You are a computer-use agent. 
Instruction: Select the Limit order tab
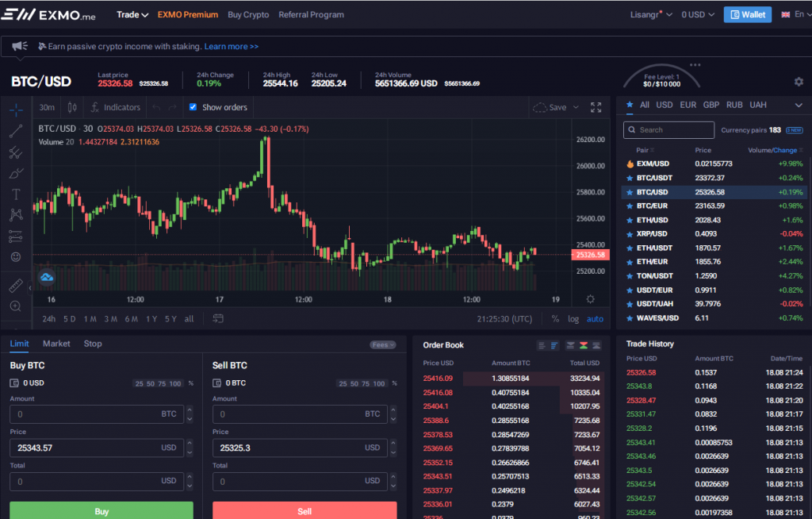coord(19,344)
